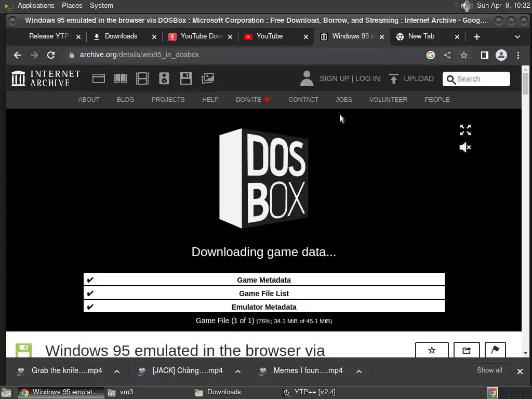532x399 pixels.
Task: Share this page from the address bar
Action: (447, 55)
